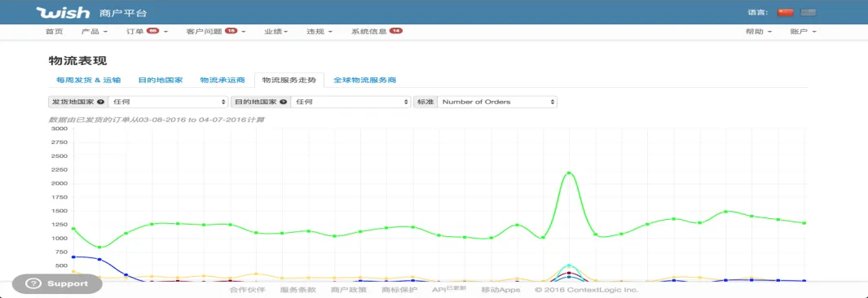Open the 业绩 menu
868x298 pixels.
point(275,32)
